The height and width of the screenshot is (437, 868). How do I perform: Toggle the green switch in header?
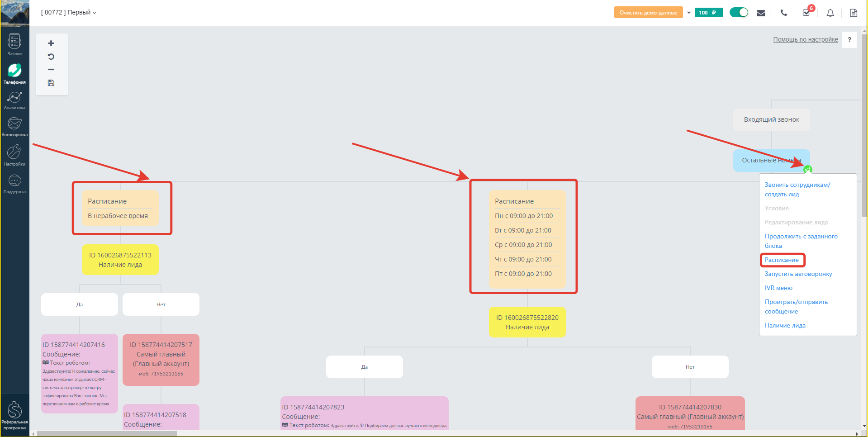click(739, 13)
